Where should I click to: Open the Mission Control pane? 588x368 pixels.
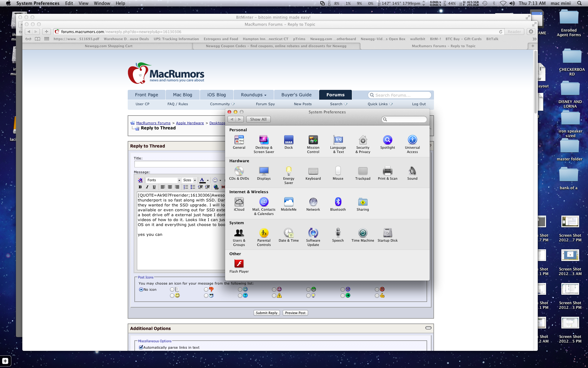pyautogui.click(x=313, y=140)
